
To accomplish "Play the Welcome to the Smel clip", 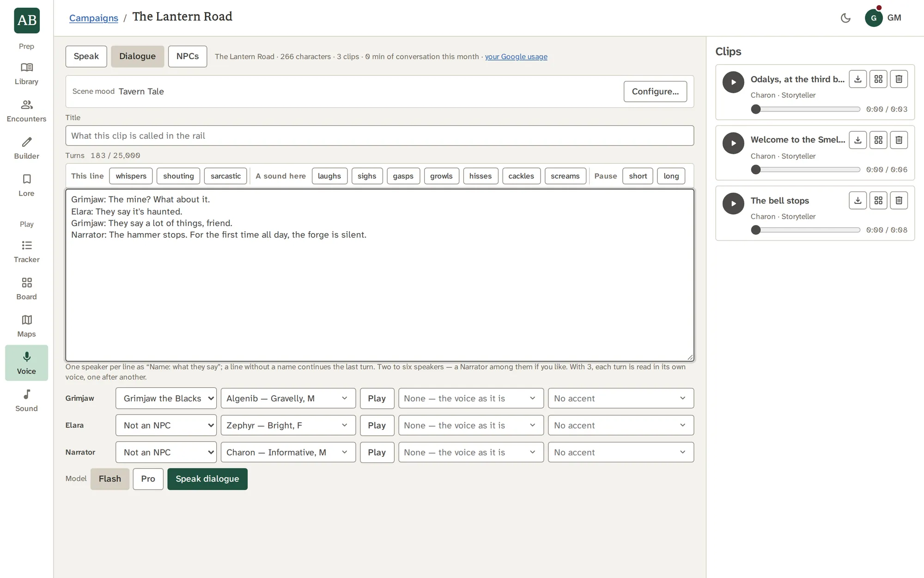I will 733,143.
